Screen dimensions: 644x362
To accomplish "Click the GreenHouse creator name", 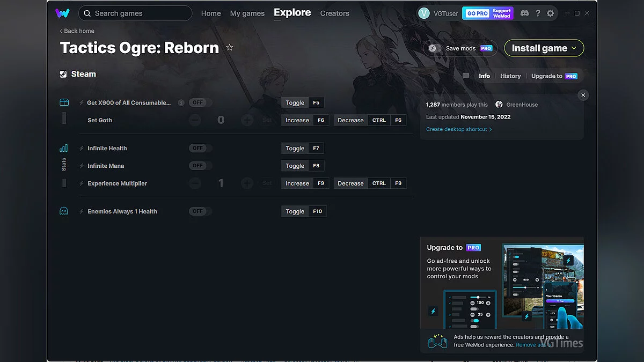I will point(522,105).
